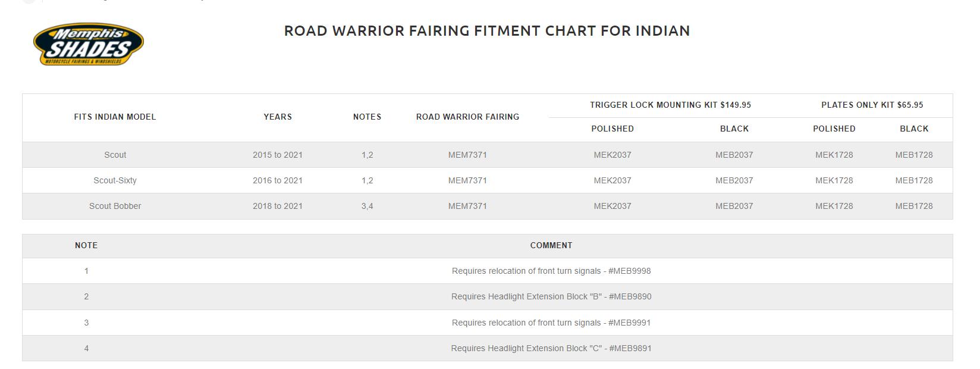Click black MEB2037 in the Scout-Sixty row

(x=734, y=180)
